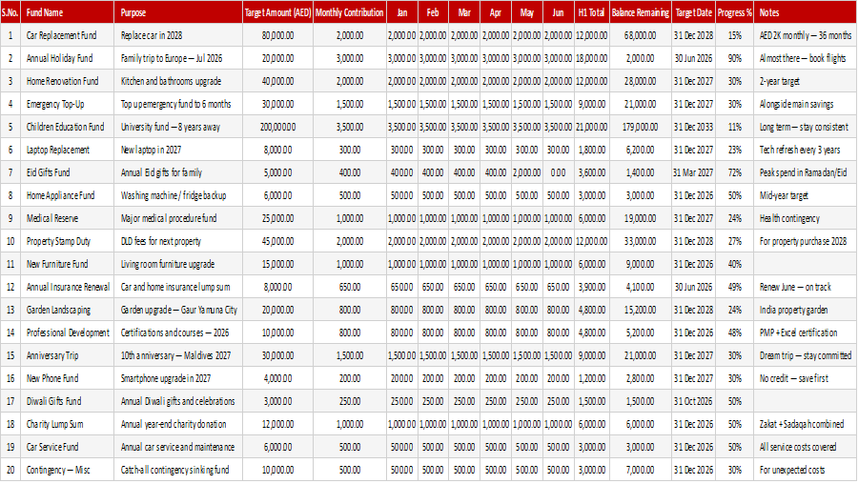Image resolution: width=858 pixels, height=504 pixels.
Task: Click balance remaining 179,000.00
Action: [x=641, y=128]
